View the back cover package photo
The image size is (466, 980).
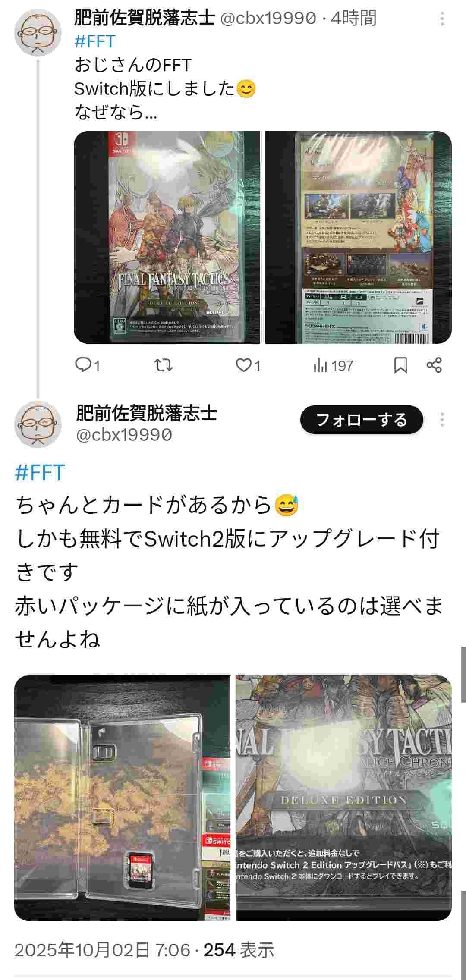click(359, 237)
